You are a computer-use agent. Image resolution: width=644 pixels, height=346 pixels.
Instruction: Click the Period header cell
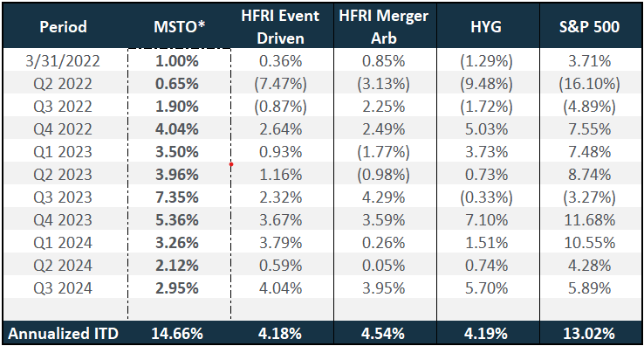pos(63,27)
